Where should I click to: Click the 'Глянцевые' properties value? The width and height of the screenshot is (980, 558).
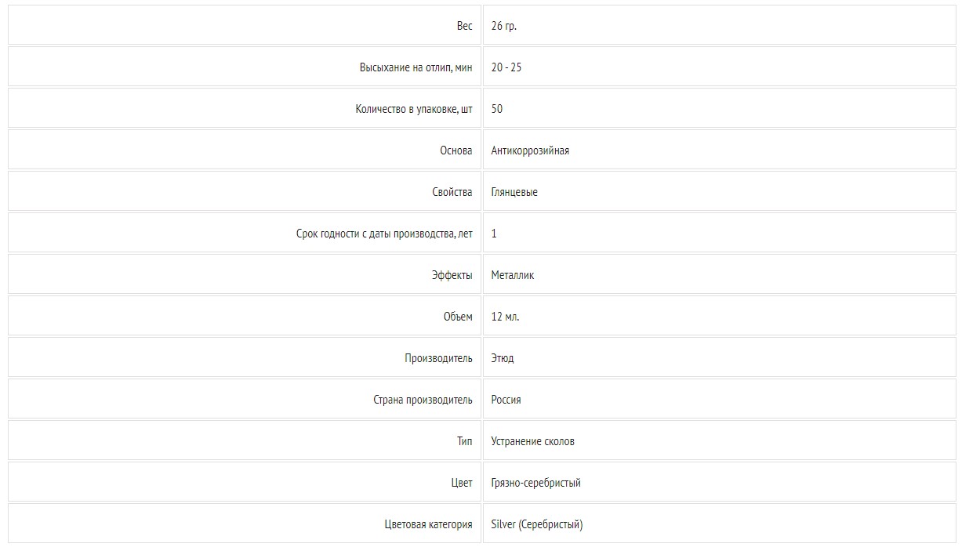pos(514,192)
